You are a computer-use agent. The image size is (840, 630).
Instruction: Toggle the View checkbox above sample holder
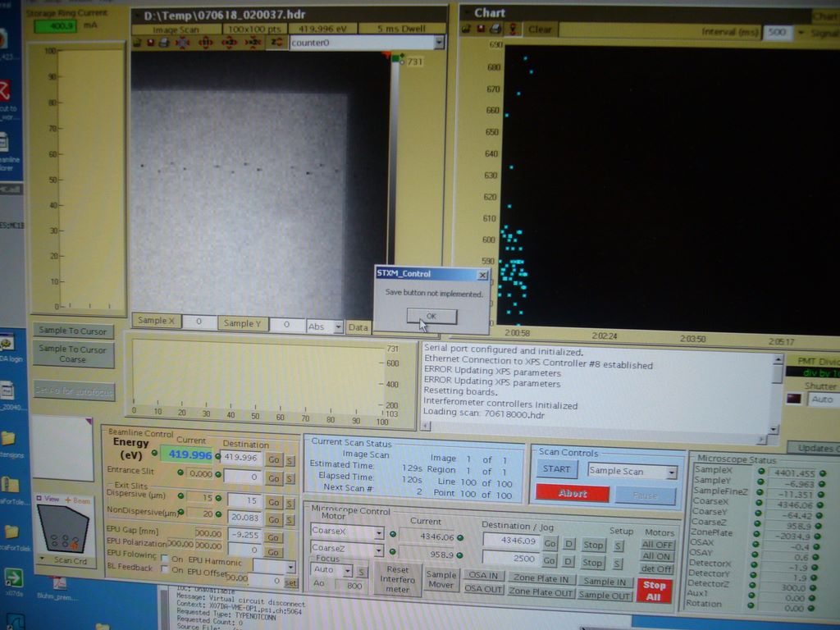coord(38,500)
